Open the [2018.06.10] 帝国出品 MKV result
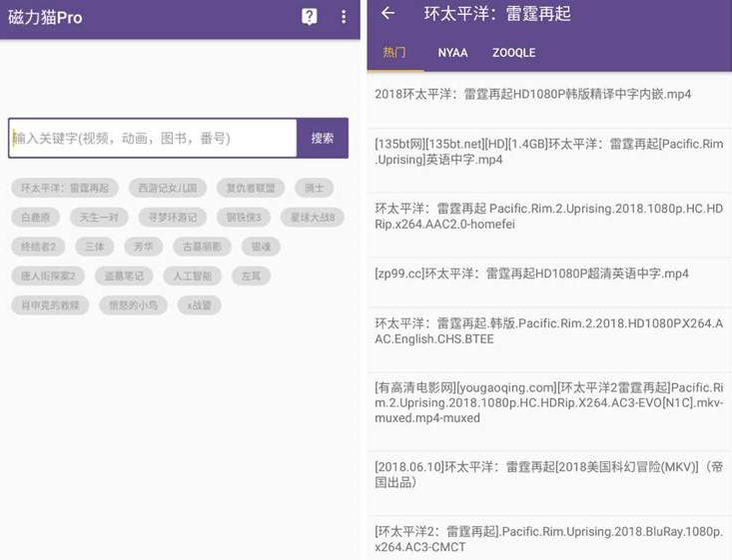Screen dimensions: 732x560 tap(549, 483)
